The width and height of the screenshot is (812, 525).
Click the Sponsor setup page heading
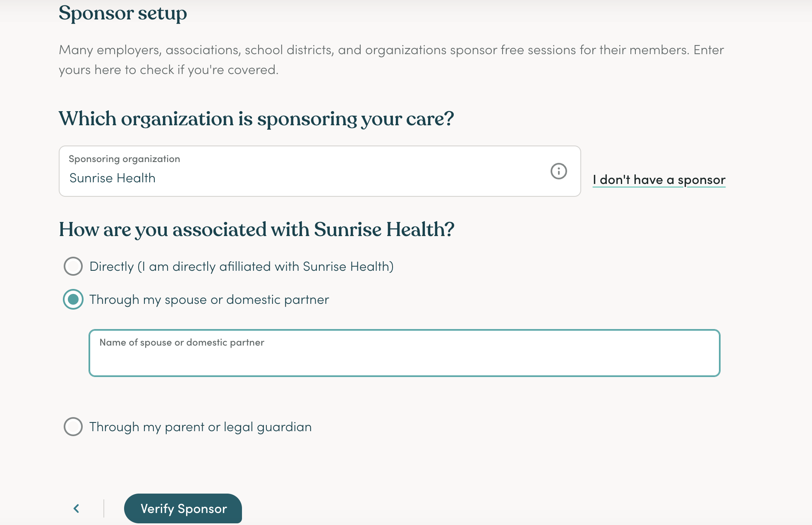click(x=123, y=13)
